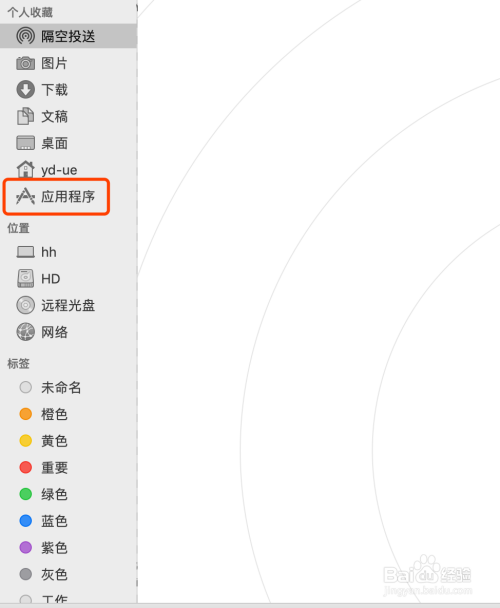This screenshot has width=500, height=608.
Task: Open 应用程序 in the sidebar
Action: tap(68, 197)
